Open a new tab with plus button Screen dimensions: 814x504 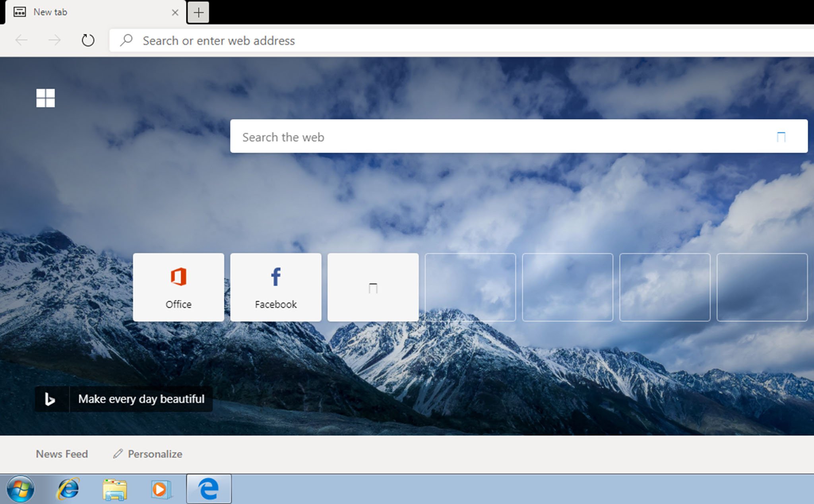tap(198, 12)
